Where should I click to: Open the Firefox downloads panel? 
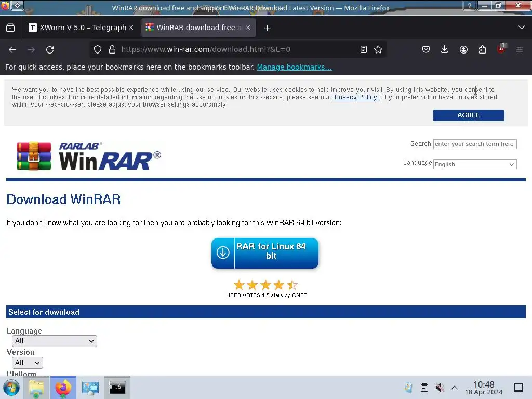pos(445,49)
